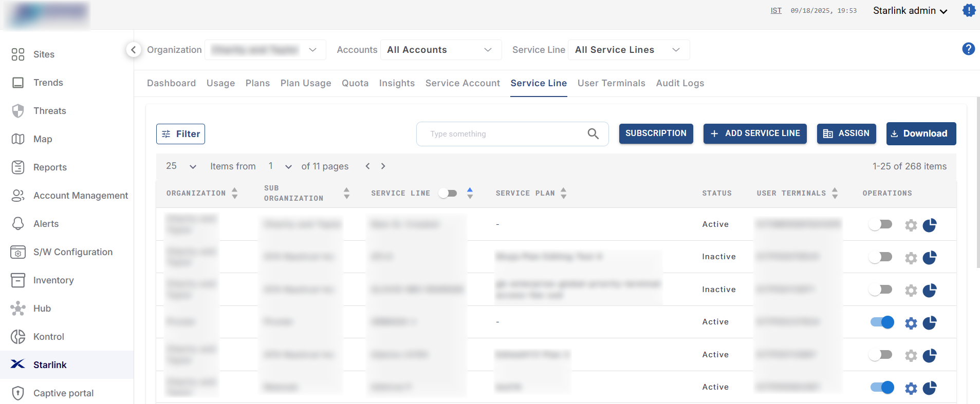Image resolution: width=980 pixels, height=404 pixels.
Task: Sort by the Service Plan column arrows
Action: tap(564, 193)
